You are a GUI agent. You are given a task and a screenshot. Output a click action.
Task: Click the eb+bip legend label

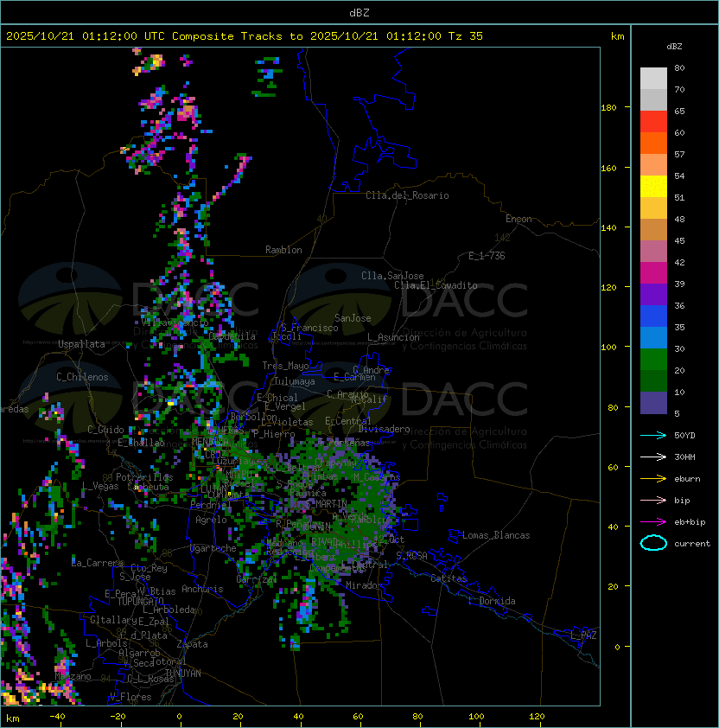pyautogui.click(x=690, y=522)
